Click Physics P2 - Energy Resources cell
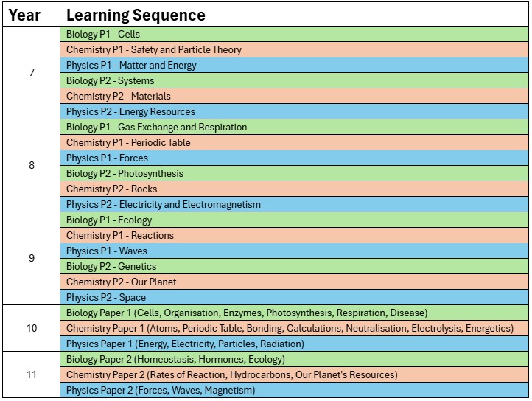This screenshot has height=401, width=532. 130,111
